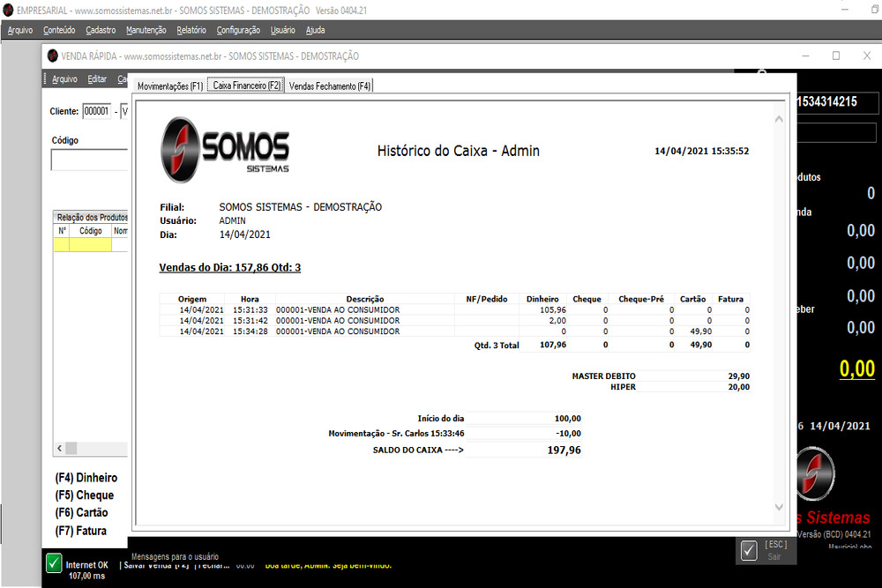The height and width of the screenshot is (588, 882).
Task: Click the Fatura column header in the report
Action: (x=730, y=299)
